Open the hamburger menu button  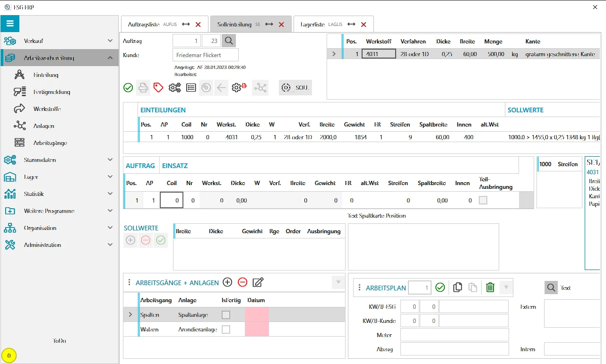click(10, 24)
